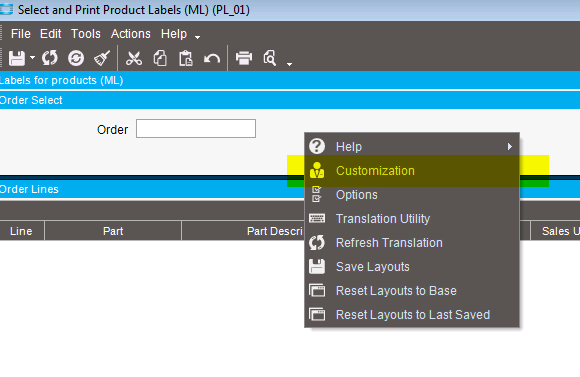Choose Options in the context menu

click(412, 195)
